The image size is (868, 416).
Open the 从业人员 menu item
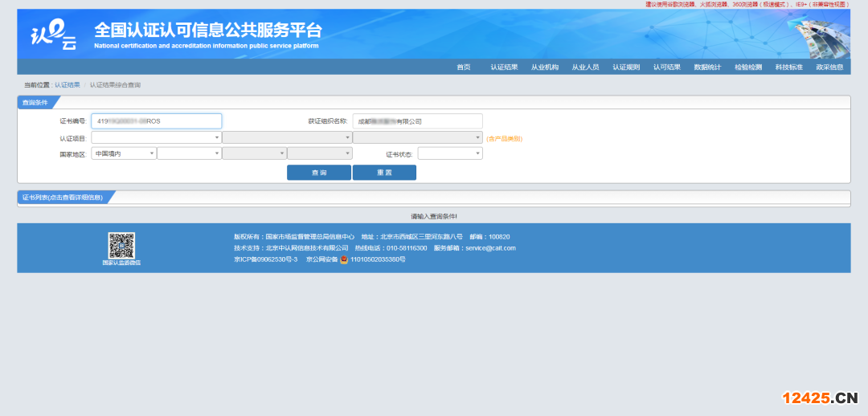(x=585, y=67)
